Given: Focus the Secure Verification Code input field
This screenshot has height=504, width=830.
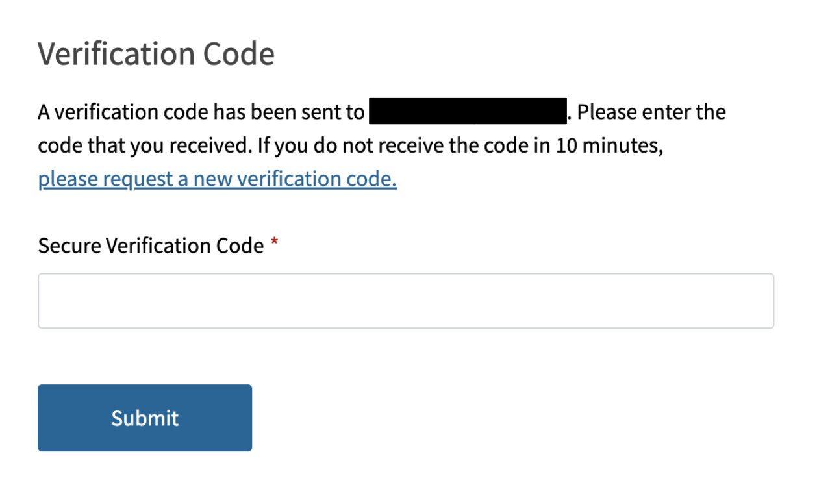Looking at the screenshot, I should [x=405, y=301].
